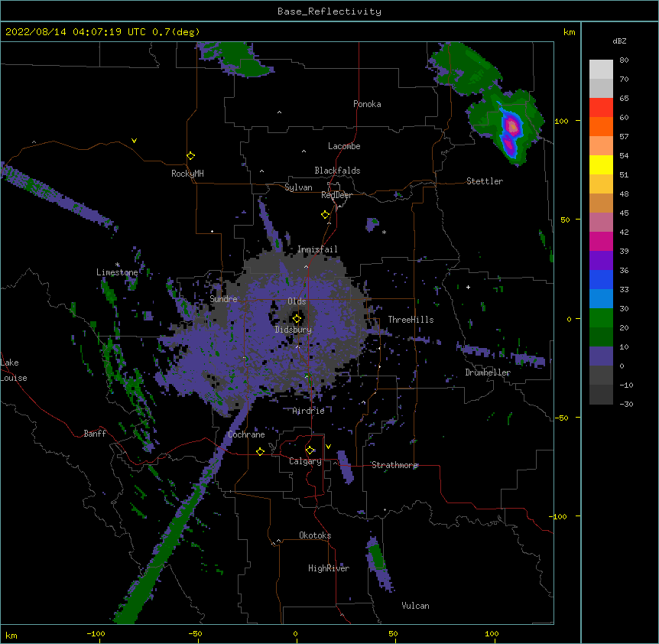Click the 100 km label on right axis
Image resolution: width=659 pixels, height=644 pixels.
pos(561,121)
